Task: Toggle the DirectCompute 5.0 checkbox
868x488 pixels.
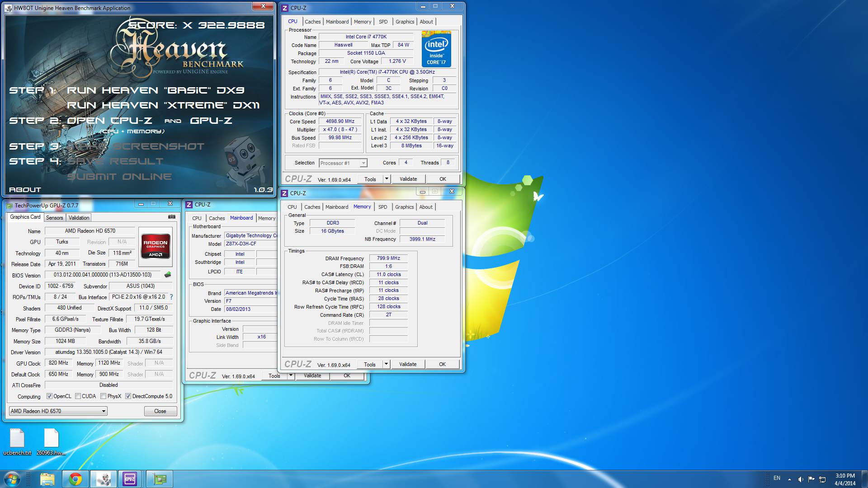Action: click(128, 396)
